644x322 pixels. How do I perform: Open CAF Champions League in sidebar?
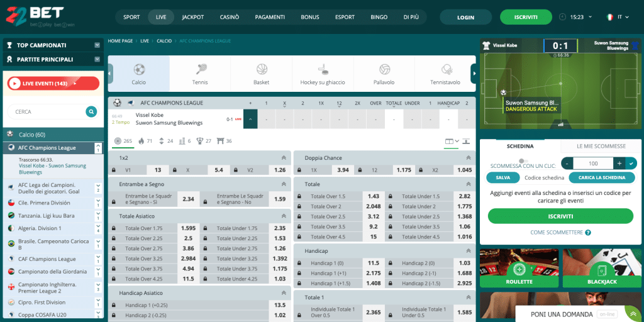pyautogui.click(x=47, y=259)
